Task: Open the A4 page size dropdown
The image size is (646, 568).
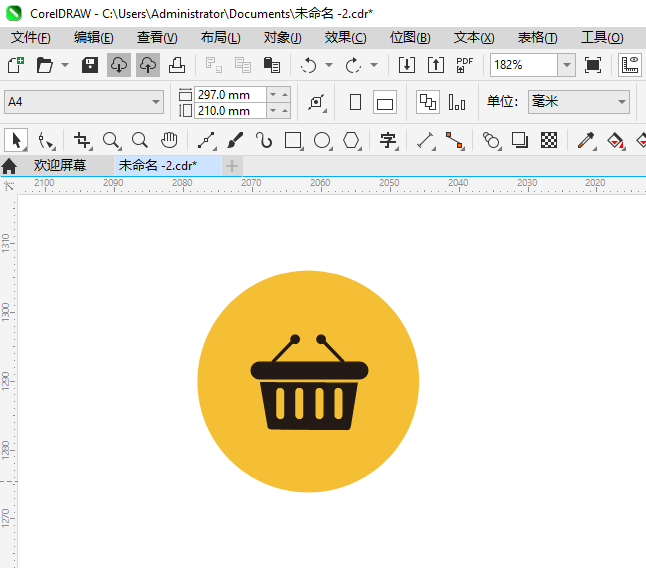Action: click(156, 102)
